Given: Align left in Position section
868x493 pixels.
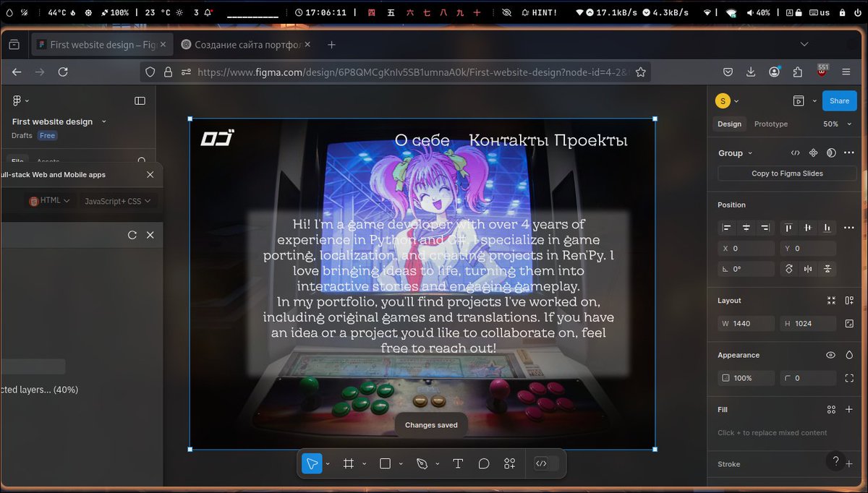Looking at the screenshot, I should click(727, 228).
